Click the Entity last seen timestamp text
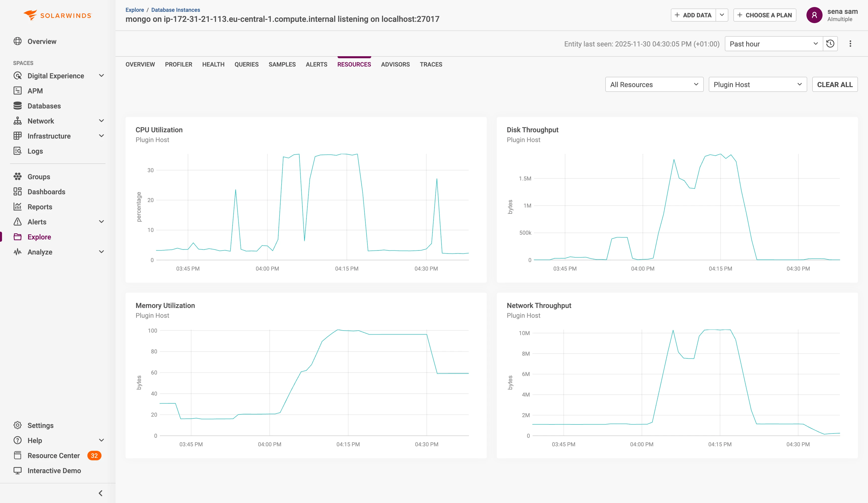Viewport: 868px width, 503px height. pos(642,44)
